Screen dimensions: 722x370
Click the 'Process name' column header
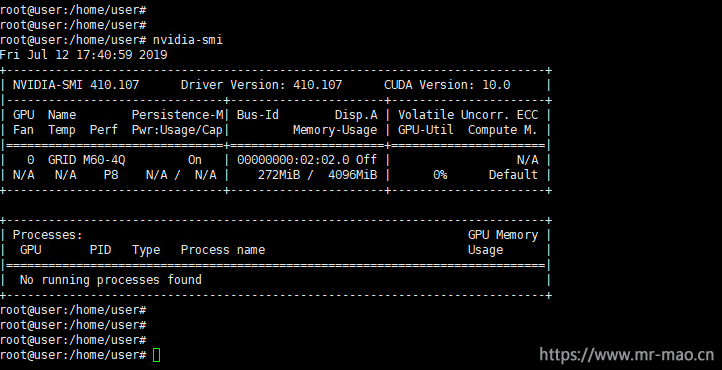click(x=223, y=250)
